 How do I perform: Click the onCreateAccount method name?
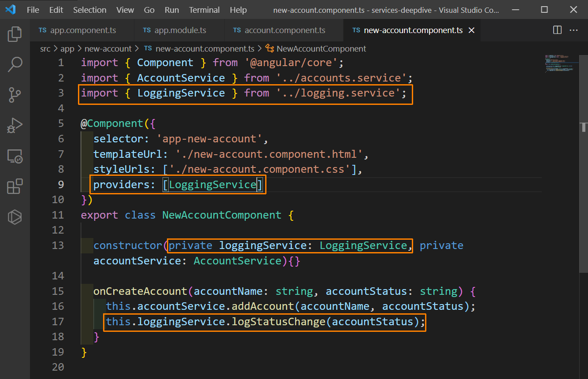[x=140, y=291]
